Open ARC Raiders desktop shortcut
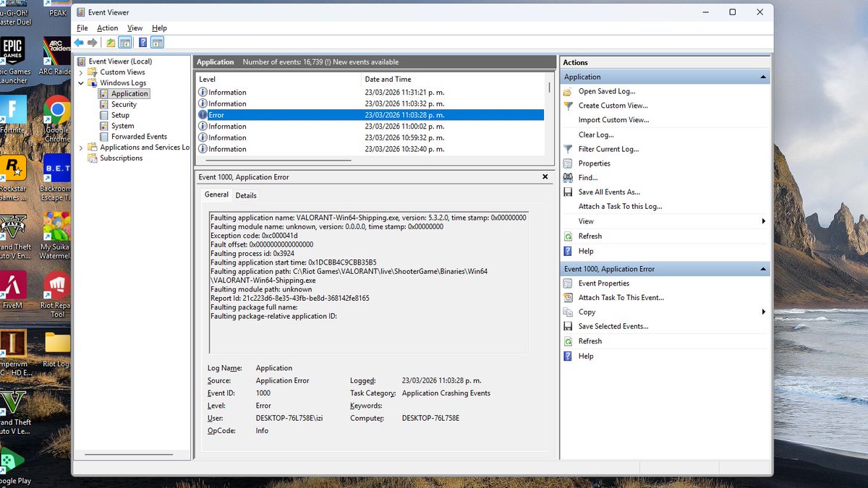868x488 pixels. tap(56, 56)
